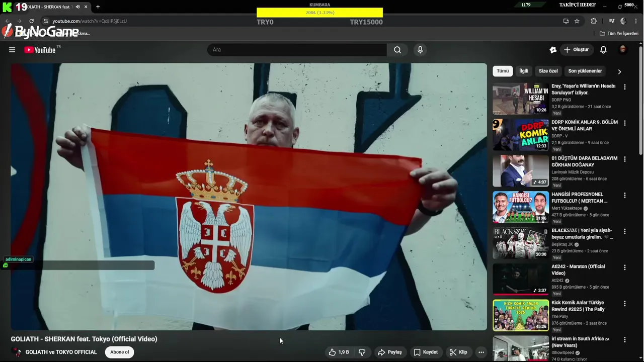Open the WILLIAM'IN HESABI video thumbnail
Viewport: 644px width, 362px height.
521,99
